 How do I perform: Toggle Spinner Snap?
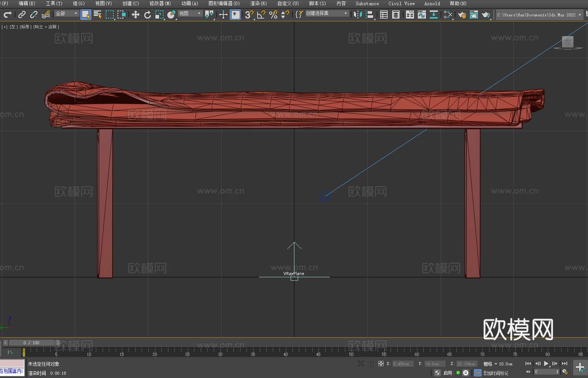pos(285,14)
